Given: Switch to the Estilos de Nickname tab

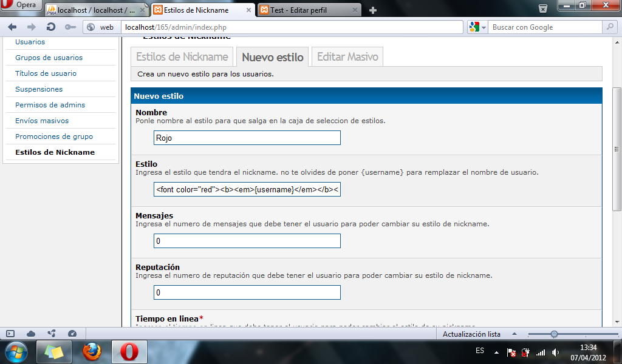Looking at the screenshot, I should coord(182,57).
